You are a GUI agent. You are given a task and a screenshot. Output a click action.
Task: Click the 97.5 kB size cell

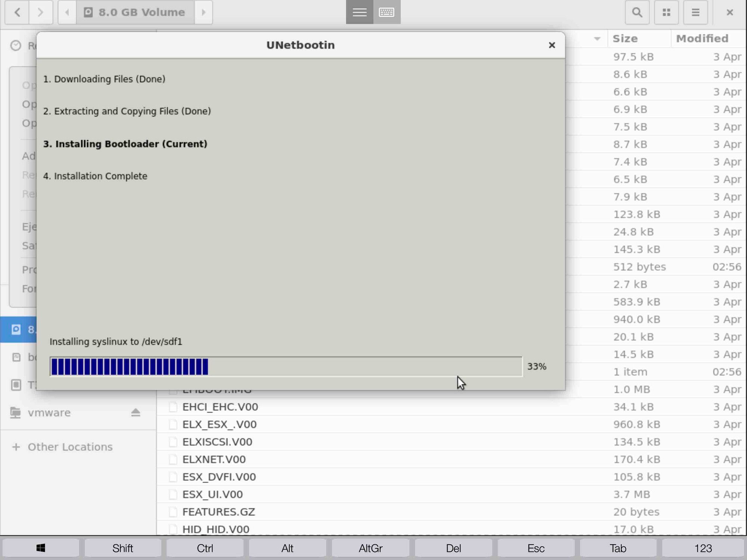tap(633, 57)
